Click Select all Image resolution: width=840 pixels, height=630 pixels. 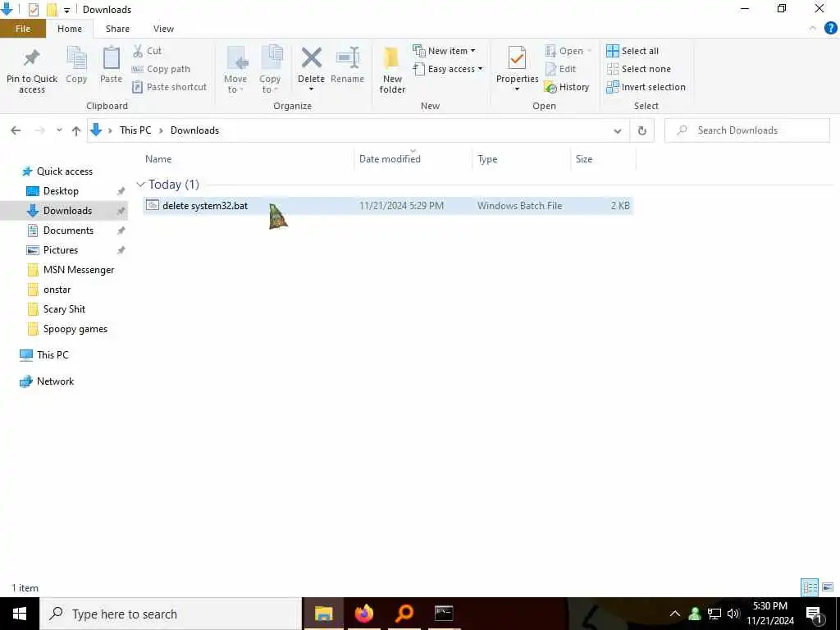pyautogui.click(x=632, y=51)
